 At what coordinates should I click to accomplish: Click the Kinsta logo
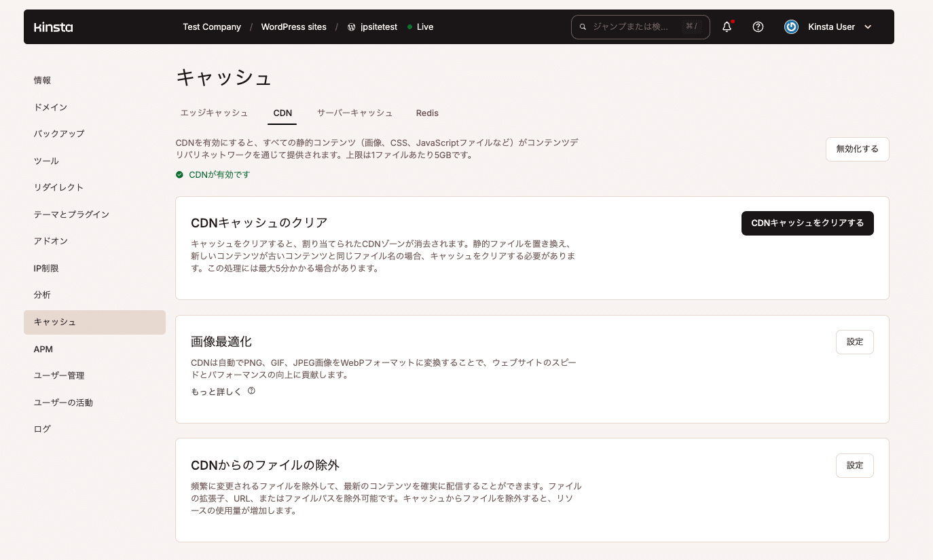pyautogui.click(x=53, y=27)
